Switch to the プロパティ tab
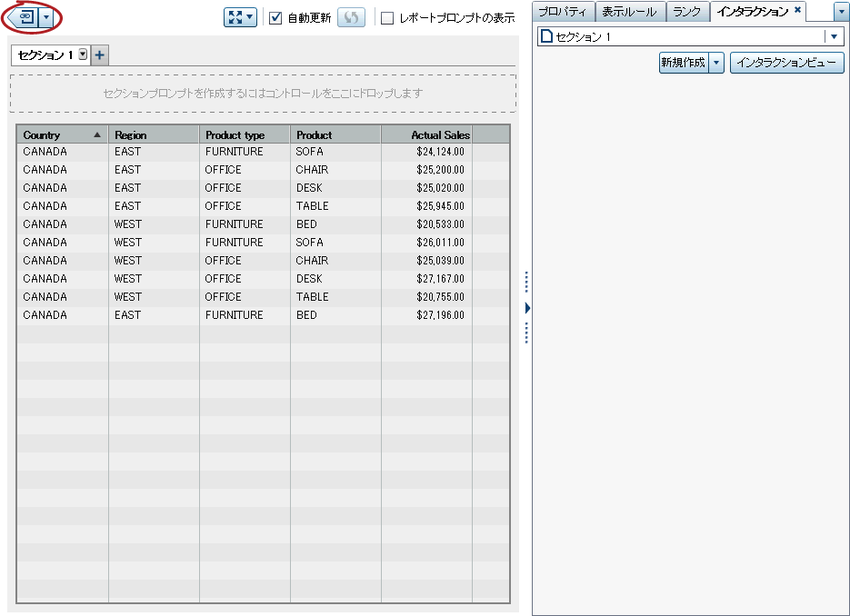850x616 pixels. click(564, 12)
